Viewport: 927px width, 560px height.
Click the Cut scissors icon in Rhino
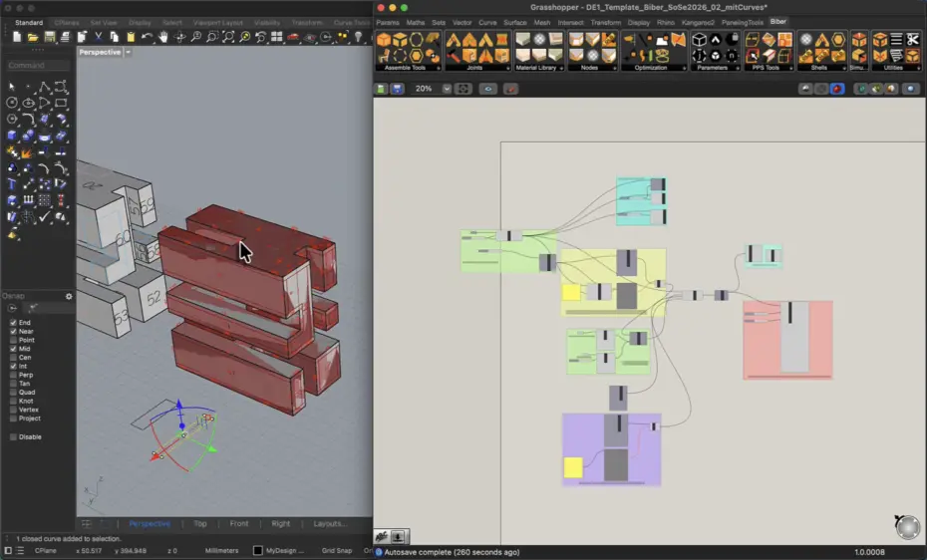tap(98, 37)
